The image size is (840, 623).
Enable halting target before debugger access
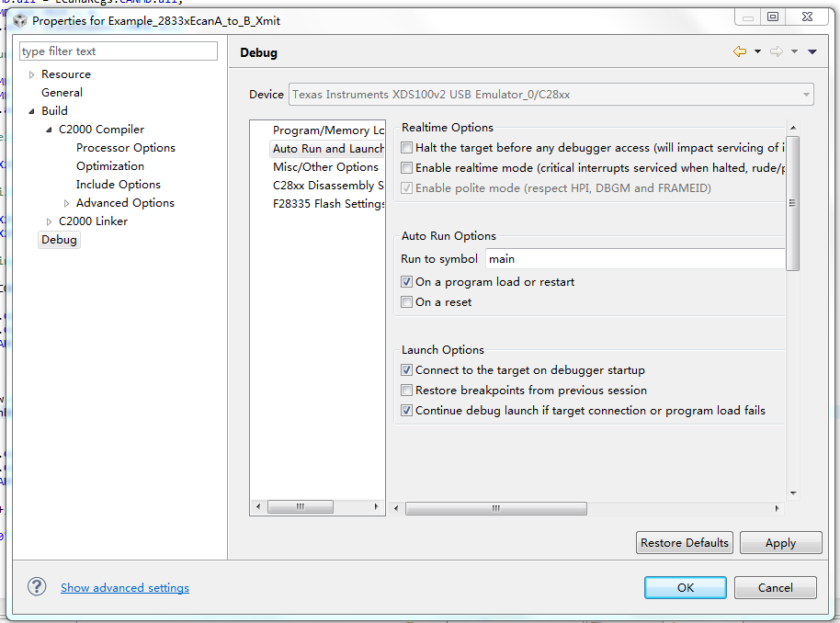click(x=406, y=147)
